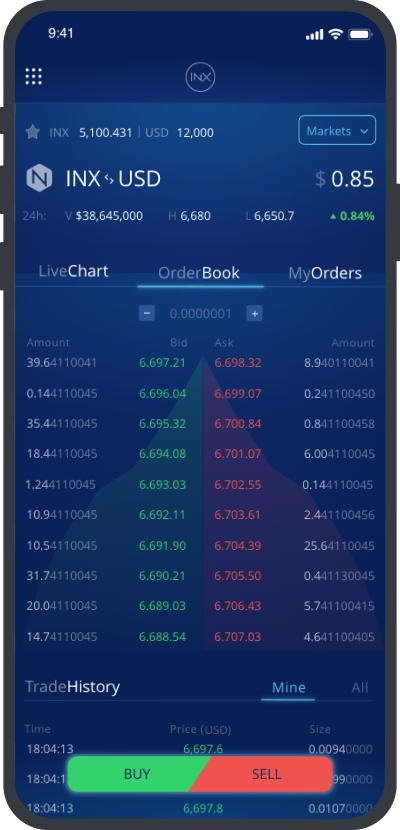Switch to the LiveChart tab

point(74,271)
